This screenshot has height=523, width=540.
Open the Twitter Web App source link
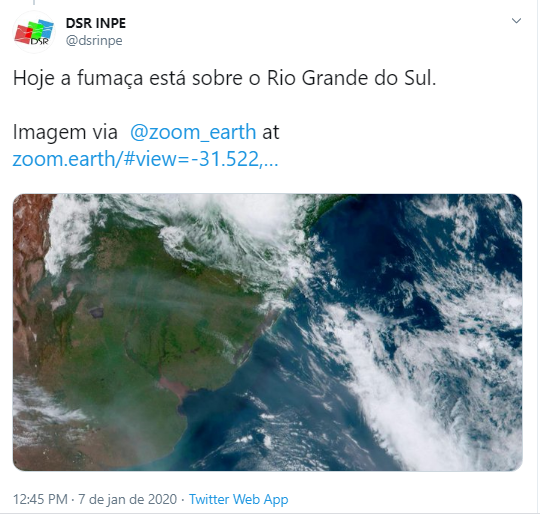[x=238, y=499]
